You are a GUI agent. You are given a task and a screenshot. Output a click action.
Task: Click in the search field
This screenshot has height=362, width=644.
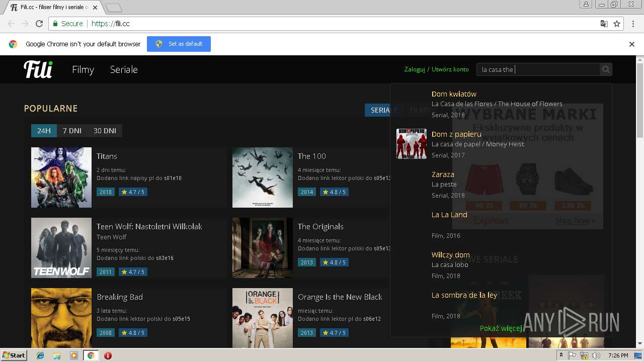click(x=538, y=69)
